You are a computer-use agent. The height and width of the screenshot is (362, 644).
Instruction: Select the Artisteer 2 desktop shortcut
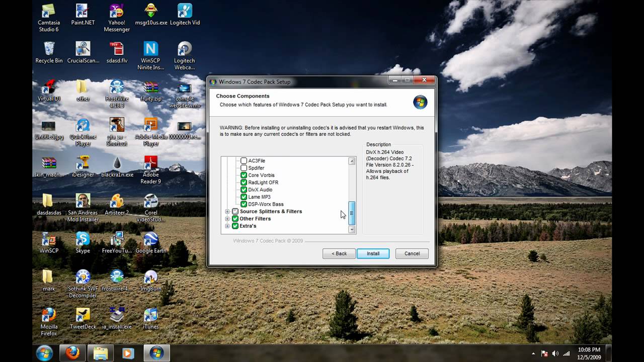[117, 205]
